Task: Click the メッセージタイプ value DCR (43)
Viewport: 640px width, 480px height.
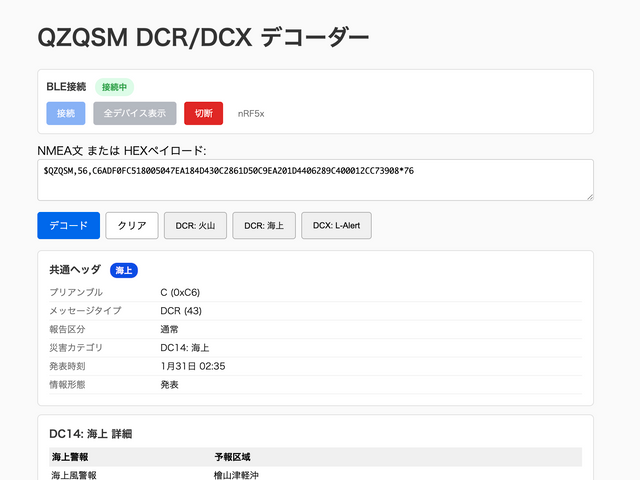Action: coord(182,311)
